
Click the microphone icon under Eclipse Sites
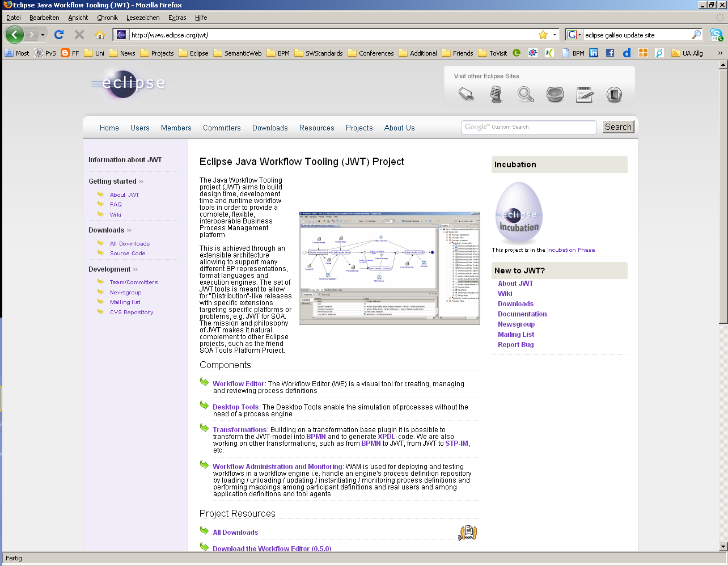tap(496, 94)
